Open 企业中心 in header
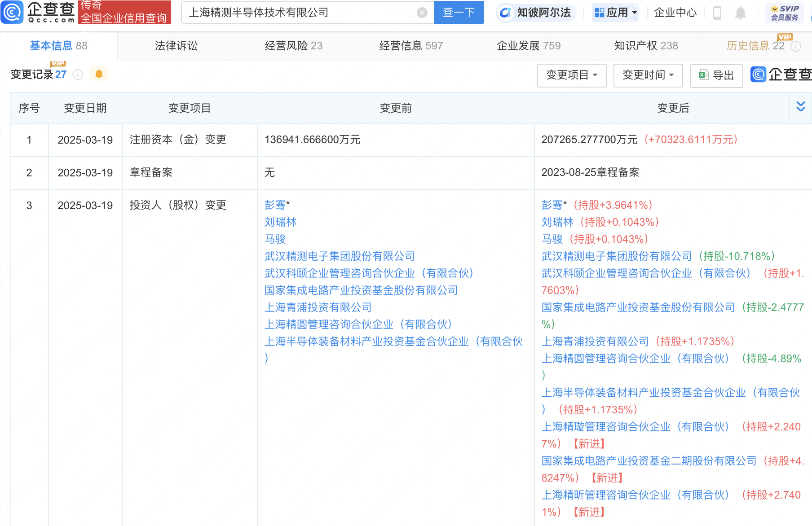The height and width of the screenshot is (526, 812). [675, 13]
